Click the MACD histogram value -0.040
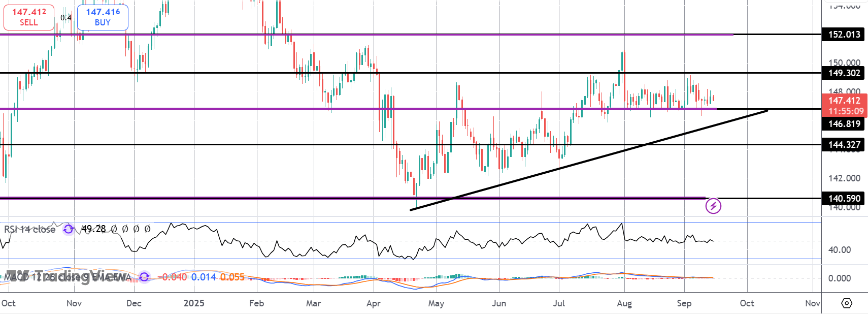Screen dimensions: 868x316 coord(172,277)
